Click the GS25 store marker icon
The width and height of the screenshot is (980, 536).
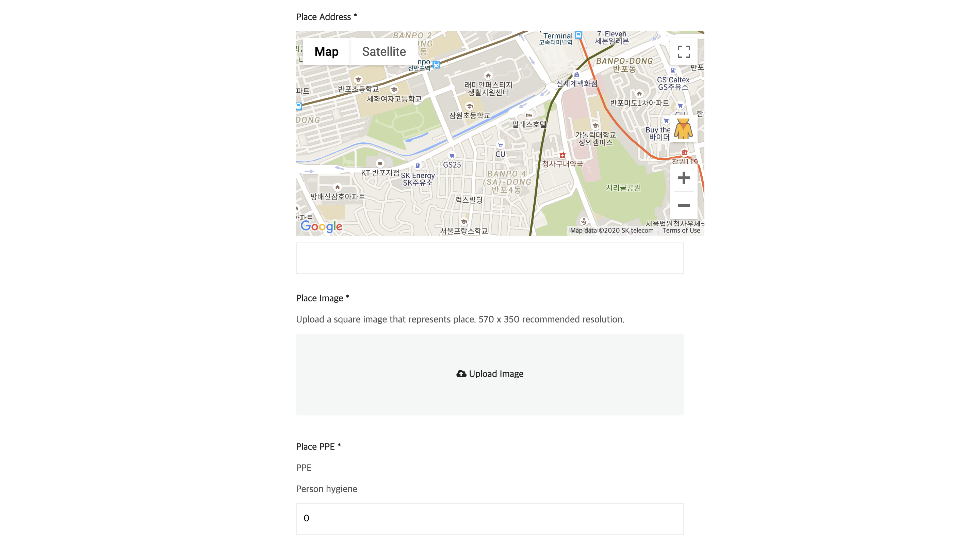pyautogui.click(x=452, y=156)
